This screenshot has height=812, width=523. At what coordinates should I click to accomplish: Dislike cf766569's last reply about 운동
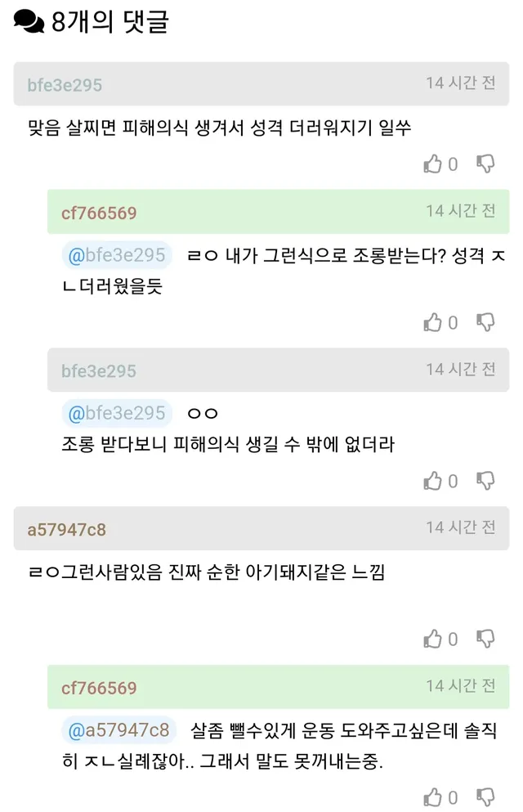click(485, 796)
